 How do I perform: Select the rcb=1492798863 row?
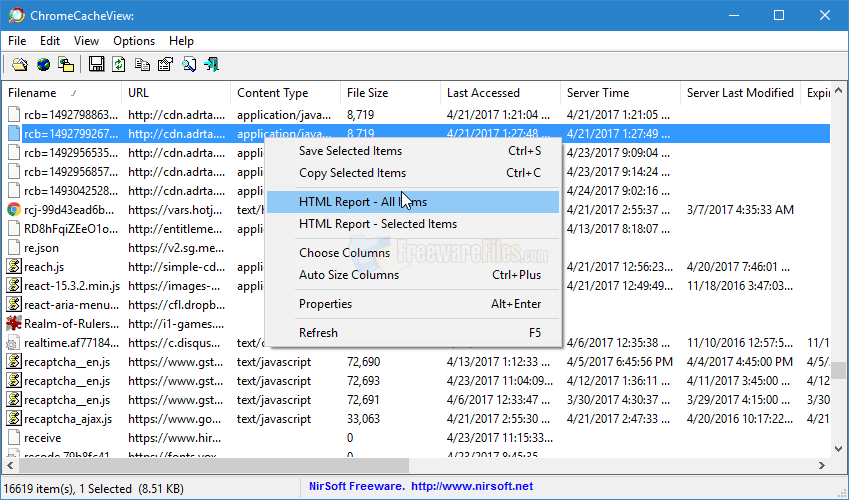[417, 115]
